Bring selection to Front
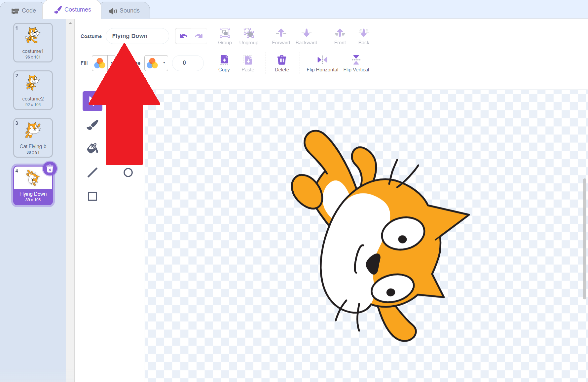Image resolution: width=588 pixels, height=382 pixels. [x=340, y=36]
